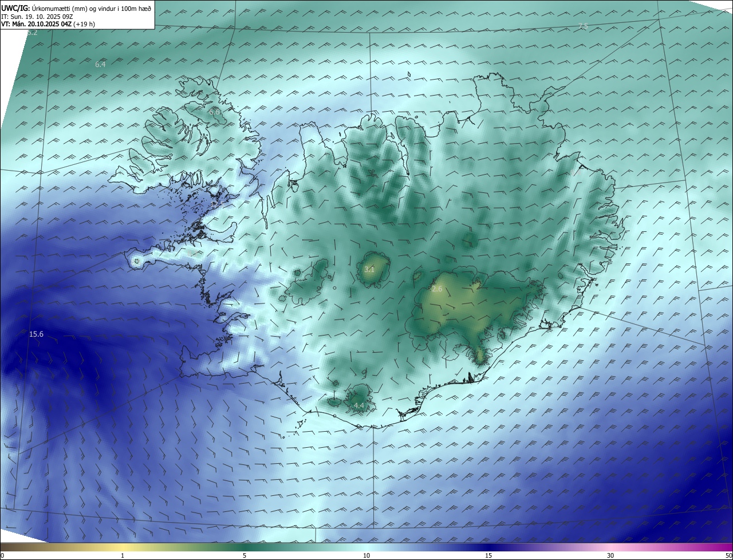Click the title 'UWC/IG: Úrkomumætti (mm) og vindur í 100m hæð'

(76, 9)
